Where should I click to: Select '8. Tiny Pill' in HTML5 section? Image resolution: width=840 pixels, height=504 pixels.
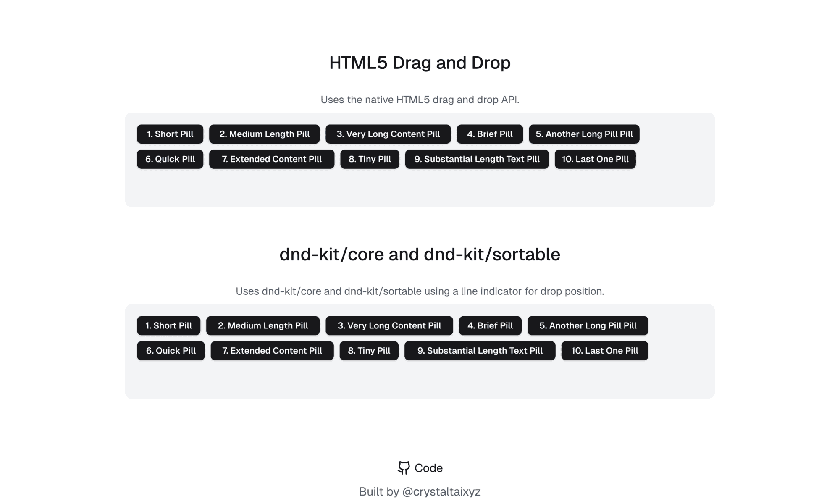click(370, 159)
